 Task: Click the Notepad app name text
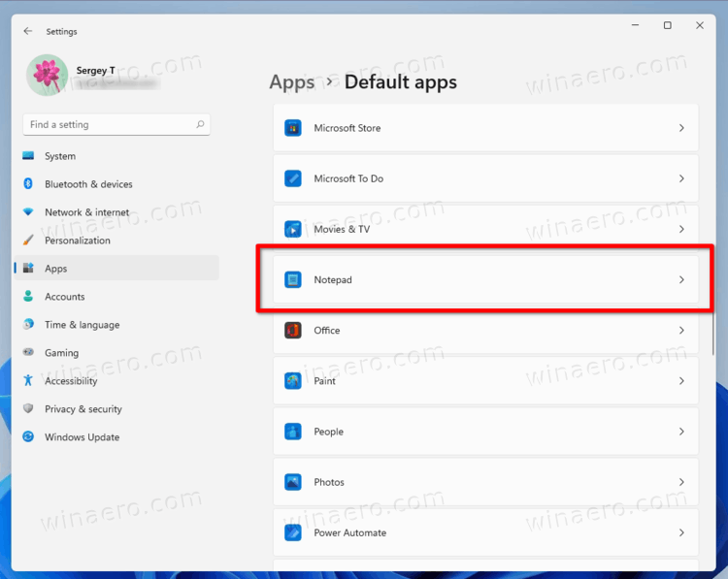click(333, 279)
